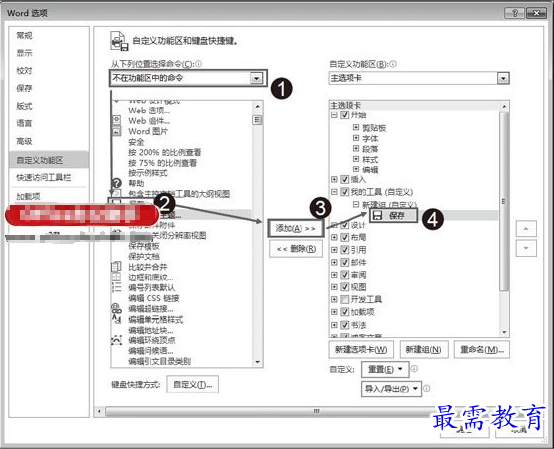The image size is (554, 449).
Task: Select 高级 in the left sidebar
Action: (x=24, y=141)
